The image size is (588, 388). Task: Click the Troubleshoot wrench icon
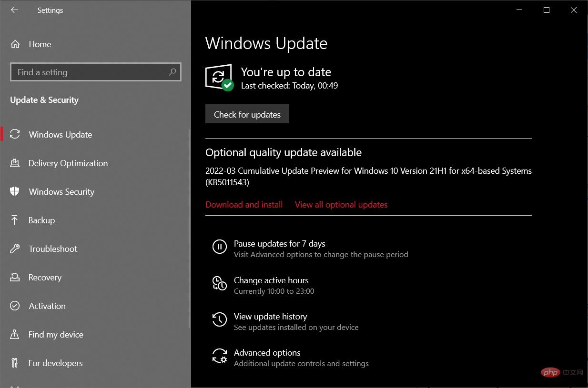click(15, 249)
